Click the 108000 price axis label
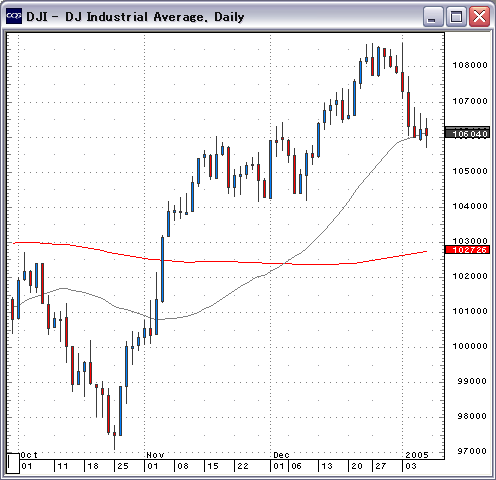The height and width of the screenshot is (480, 496). point(470,65)
